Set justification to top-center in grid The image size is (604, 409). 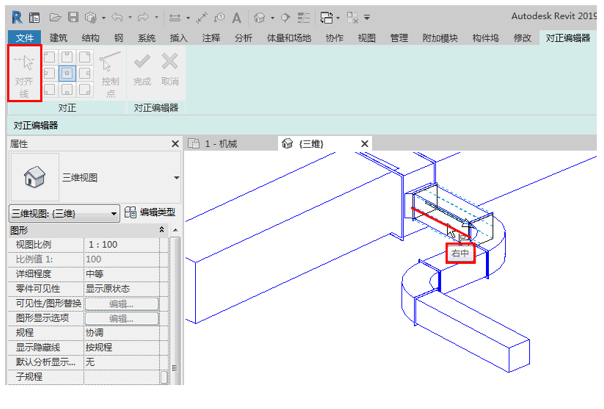[67, 57]
